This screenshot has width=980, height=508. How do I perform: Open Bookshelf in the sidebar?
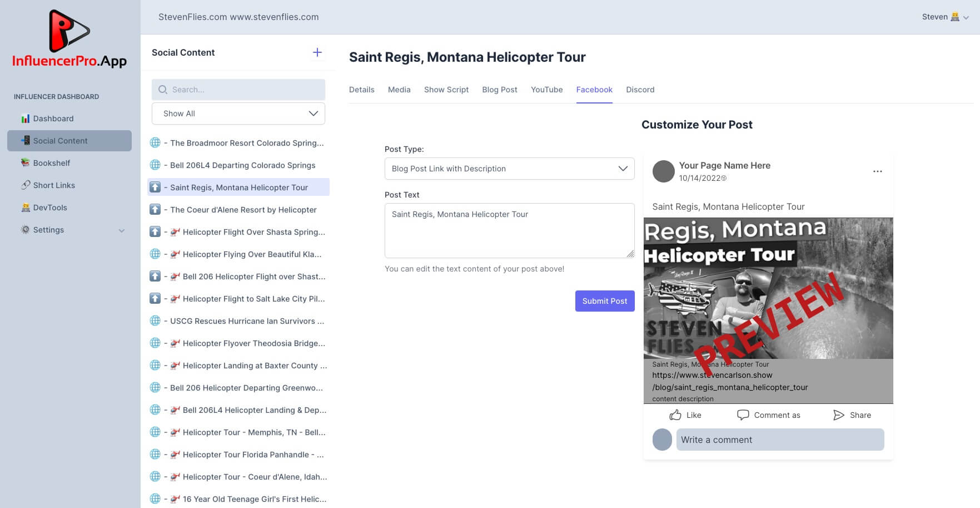coord(51,163)
